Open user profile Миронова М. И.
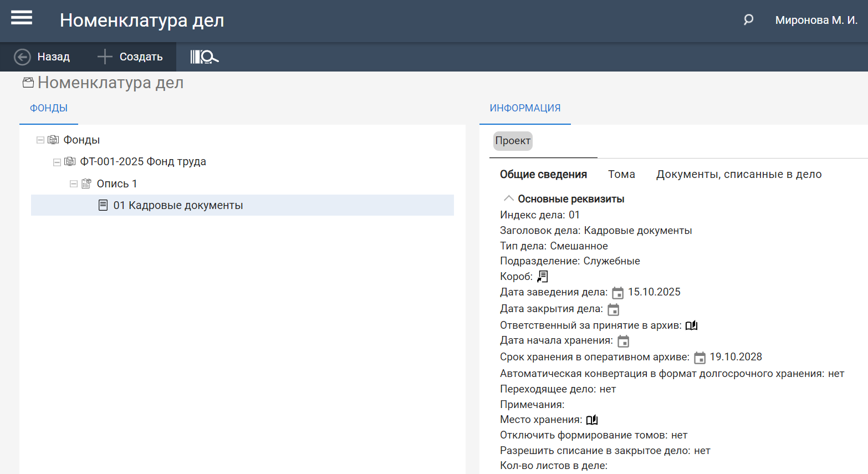 pos(816,20)
